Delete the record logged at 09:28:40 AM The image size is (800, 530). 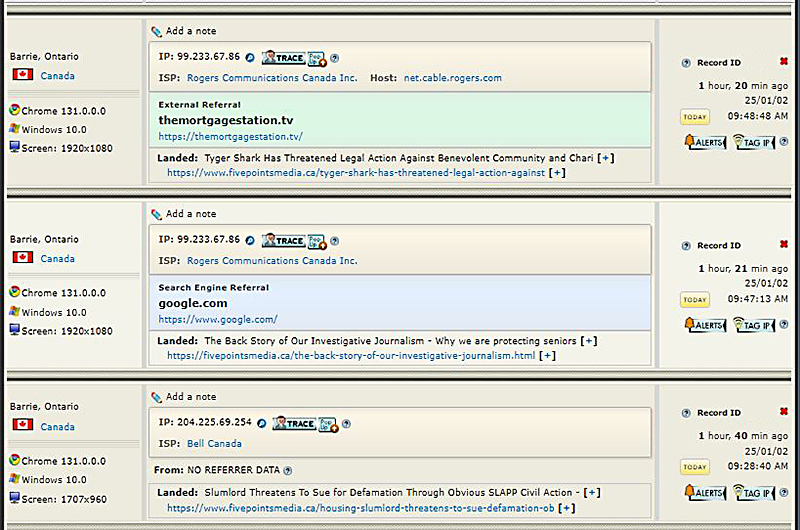[x=784, y=411]
